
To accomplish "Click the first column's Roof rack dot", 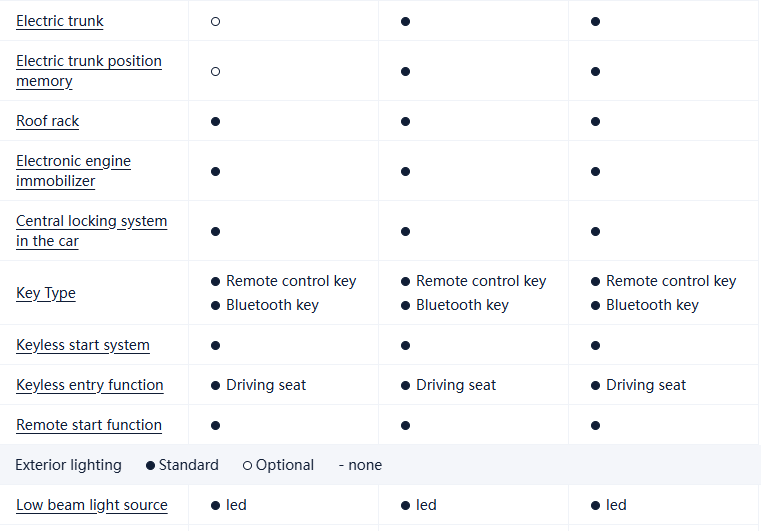I will tap(216, 121).
